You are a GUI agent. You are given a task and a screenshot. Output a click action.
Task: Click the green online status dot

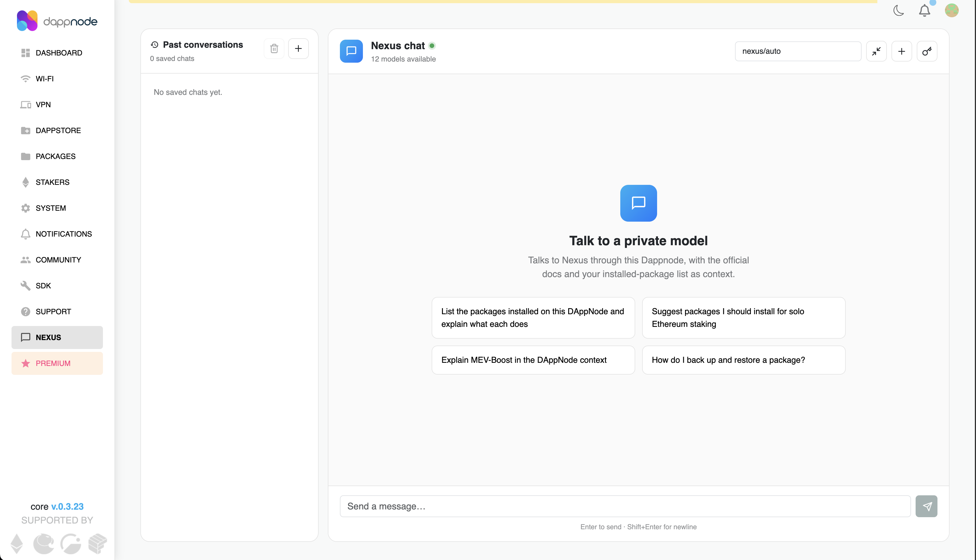432,46
